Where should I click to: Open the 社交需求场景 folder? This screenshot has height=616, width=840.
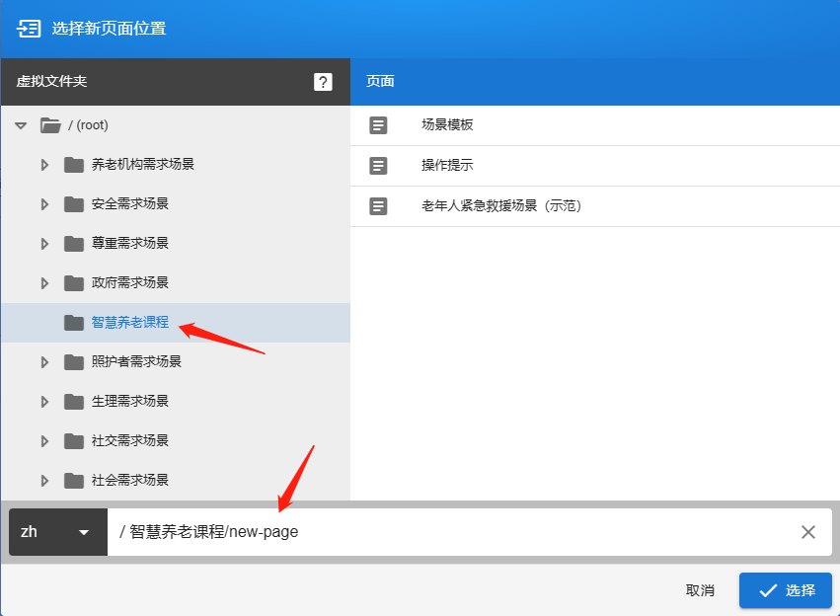click(129, 441)
